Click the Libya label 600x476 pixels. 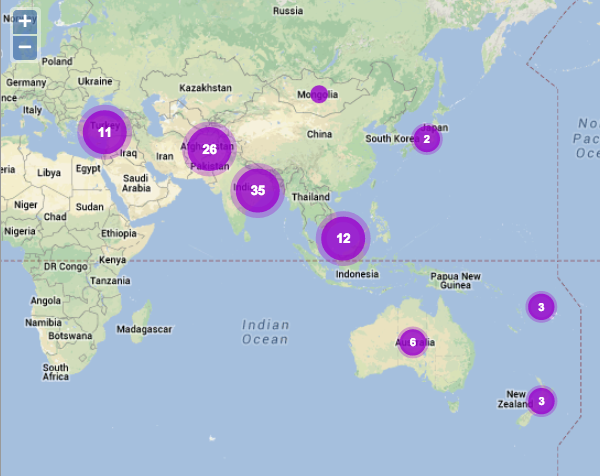[49, 173]
